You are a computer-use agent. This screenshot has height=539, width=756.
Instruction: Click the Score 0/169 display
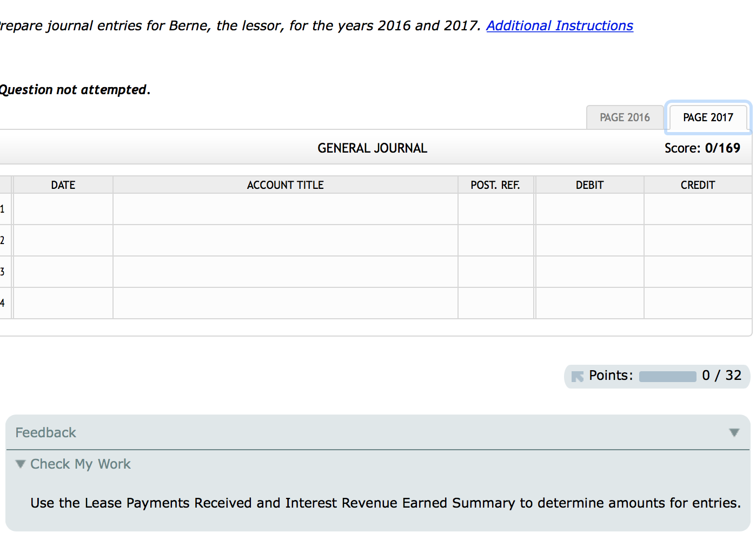[x=702, y=147]
